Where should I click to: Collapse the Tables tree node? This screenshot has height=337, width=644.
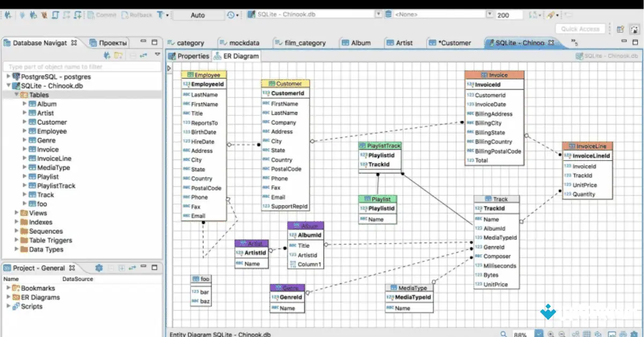tap(16, 95)
